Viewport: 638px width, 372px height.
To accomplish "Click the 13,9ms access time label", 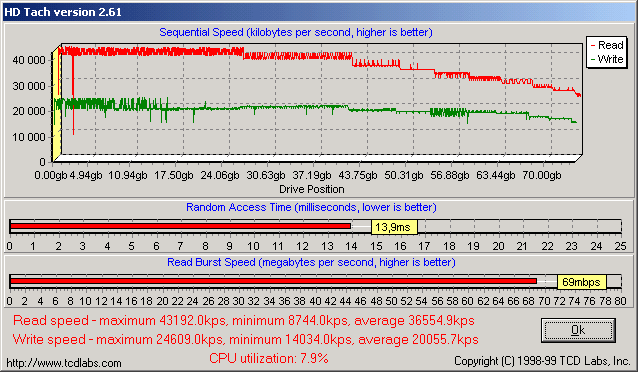I will (x=394, y=227).
